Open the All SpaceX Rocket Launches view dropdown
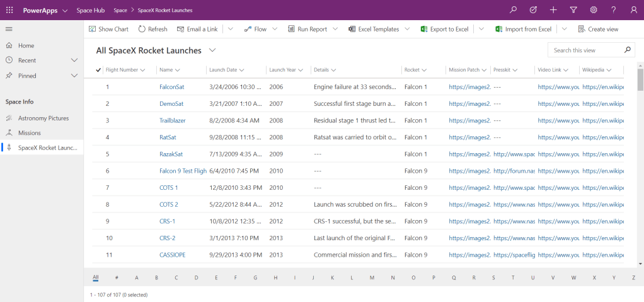This screenshot has height=302, width=644. [x=212, y=50]
